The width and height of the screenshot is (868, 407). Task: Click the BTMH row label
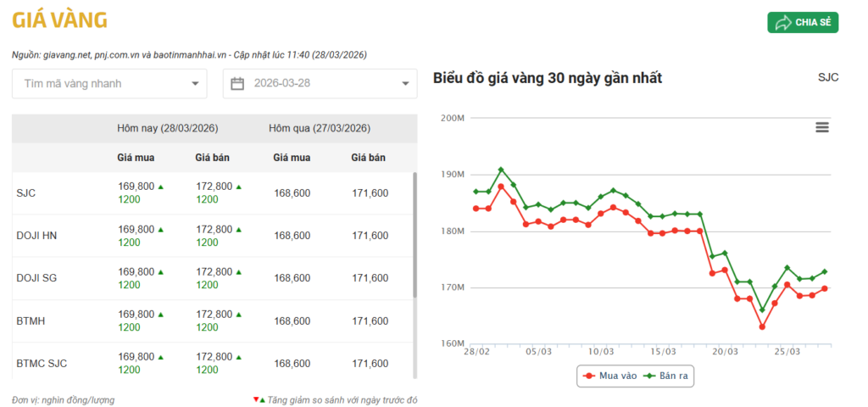[31, 321]
